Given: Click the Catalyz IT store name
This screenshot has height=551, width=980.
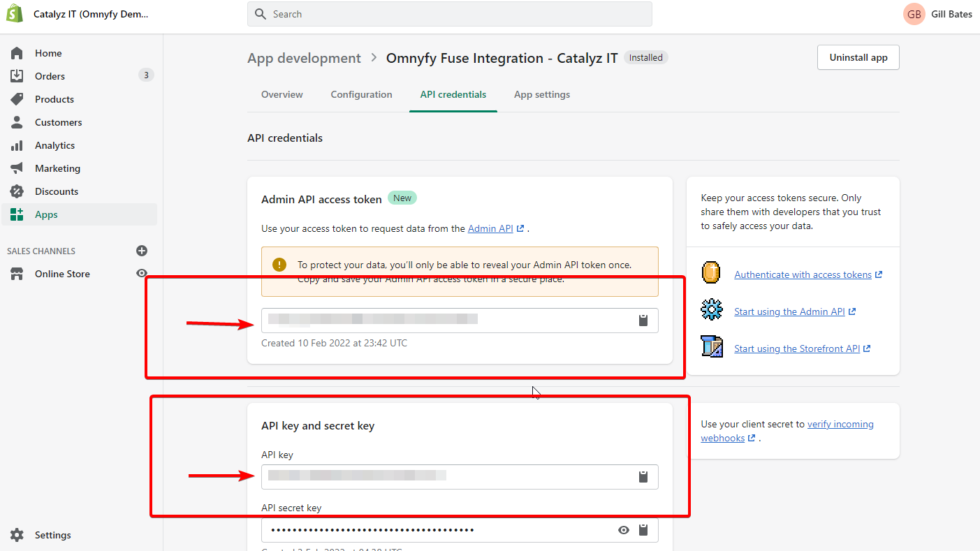Looking at the screenshot, I should point(91,14).
